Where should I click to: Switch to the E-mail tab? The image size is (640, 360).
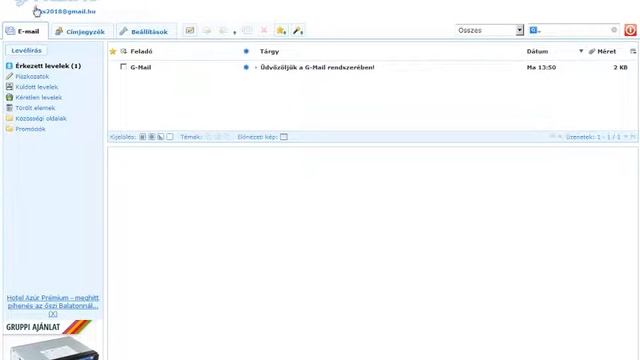pos(25,31)
